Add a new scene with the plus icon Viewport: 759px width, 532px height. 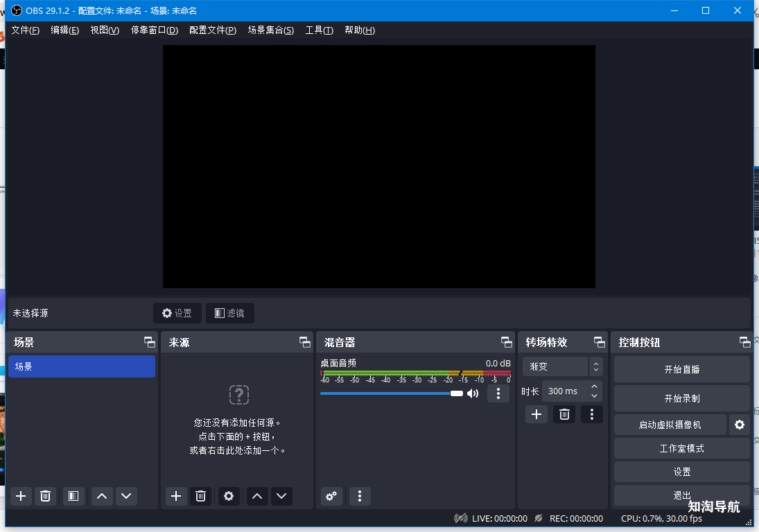tap(21, 496)
